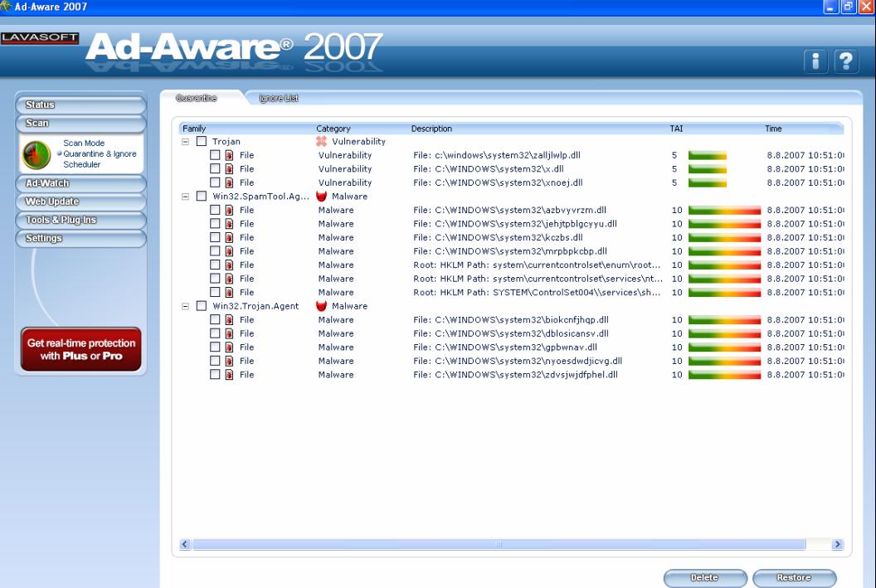Click TAI bar for azbvyvrzm.dll row
Image resolution: width=876 pixels, height=588 pixels.
pyautogui.click(x=724, y=210)
